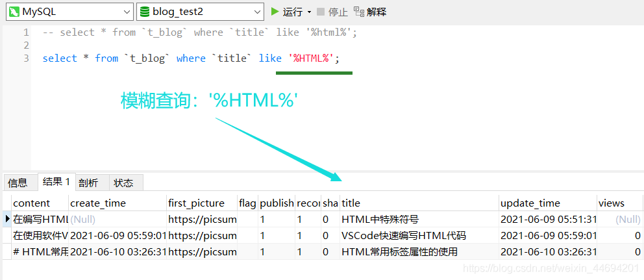Expand the Run options dropdown arrow
The width and height of the screenshot is (644, 280).
pyautogui.click(x=310, y=12)
